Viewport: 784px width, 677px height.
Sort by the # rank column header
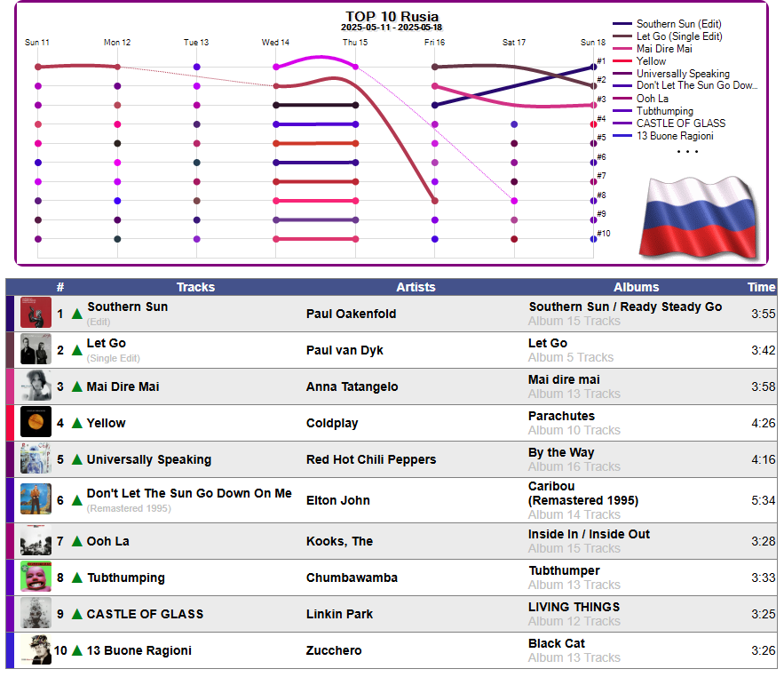point(60,287)
